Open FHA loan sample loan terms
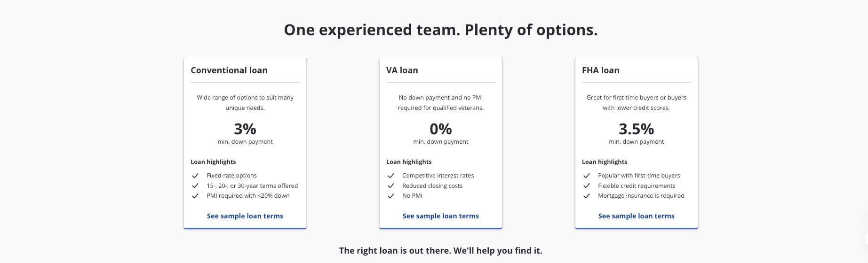 pos(637,216)
